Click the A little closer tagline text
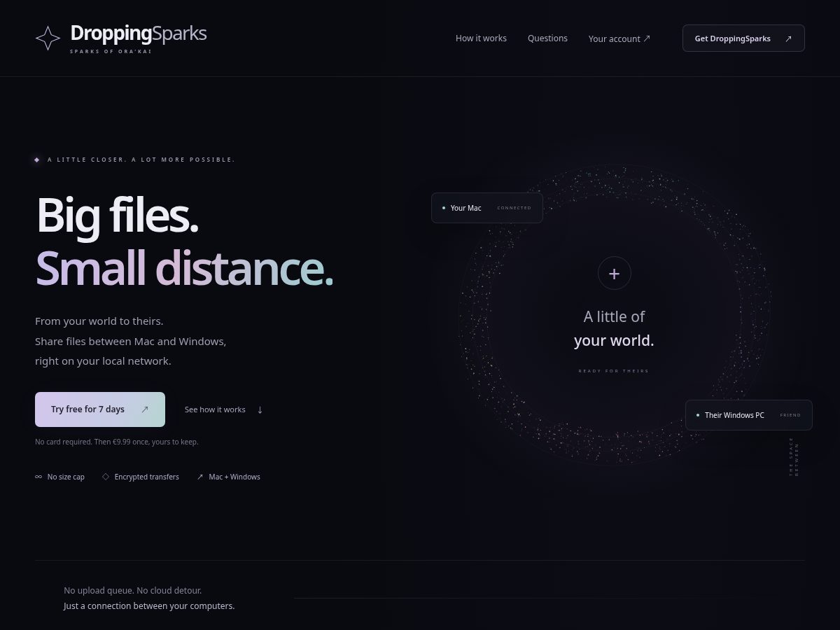The width and height of the screenshot is (840, 630). [141, 160]
